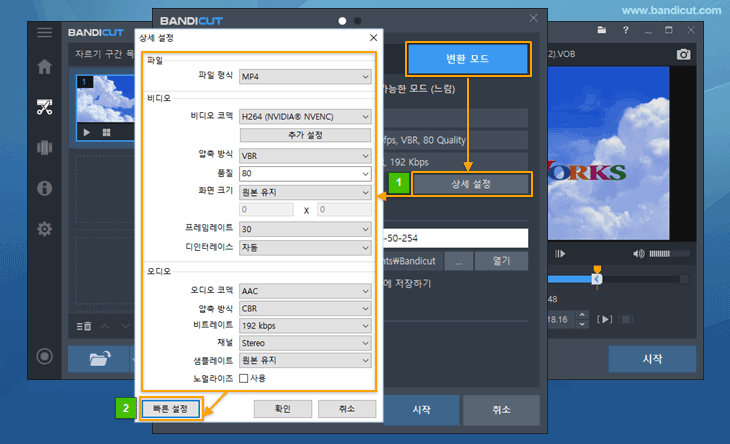The image size is (730, 444).
Task: Click the 빠른 설정 button
Action: click(170, 409)
